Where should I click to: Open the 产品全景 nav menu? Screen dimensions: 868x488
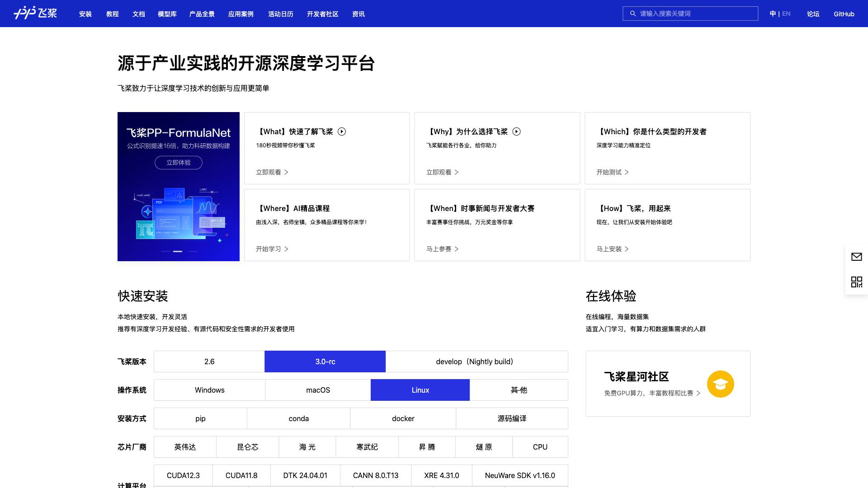pyautogui.click(x=202, y=14)
